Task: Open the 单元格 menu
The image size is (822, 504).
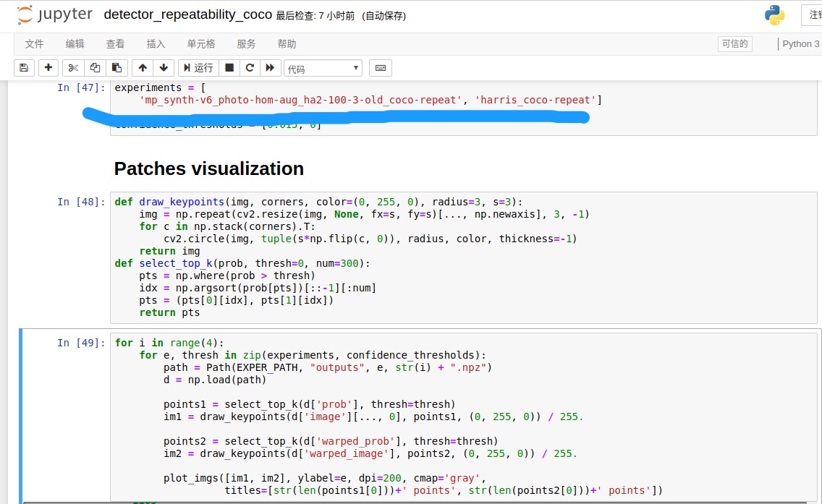Action: (200, 44)
